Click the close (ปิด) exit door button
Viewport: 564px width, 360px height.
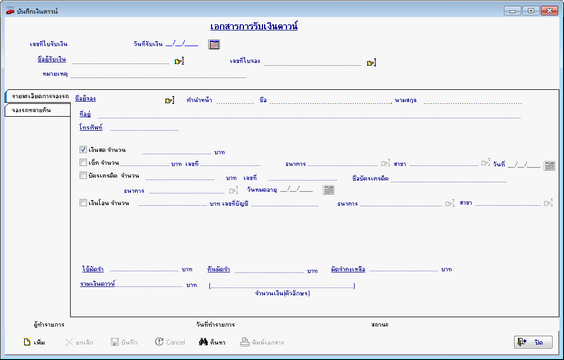pos(533,342)
